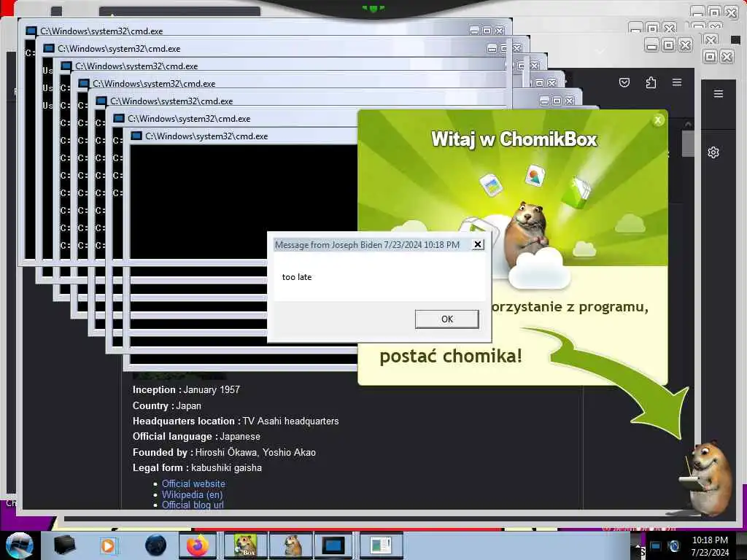Image resolution: width=747 pixels, height=560 pixels.
Task: Click 'Official language : Japanese' line
Action: [196, 436]
